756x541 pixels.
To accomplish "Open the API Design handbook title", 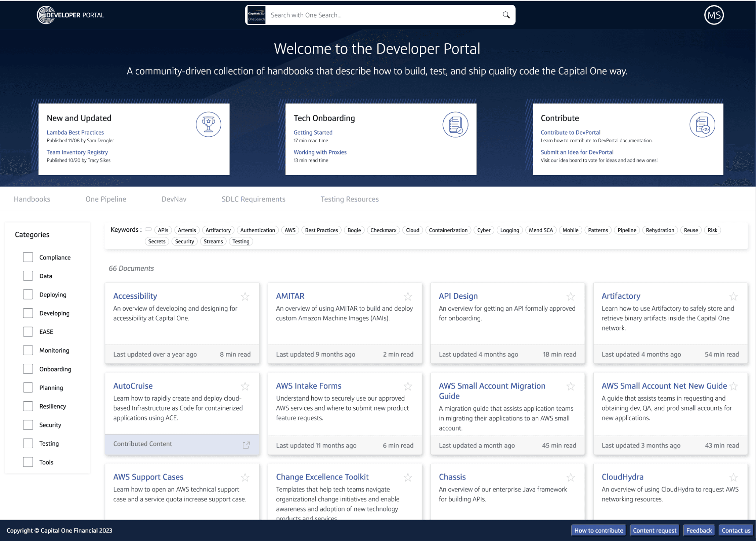I will tap(458, 296).
